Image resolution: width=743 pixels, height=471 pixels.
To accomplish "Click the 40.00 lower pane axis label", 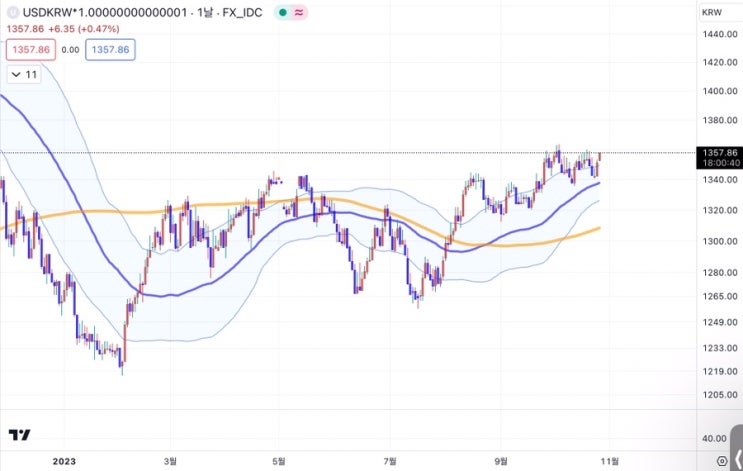I will (714, 439).
